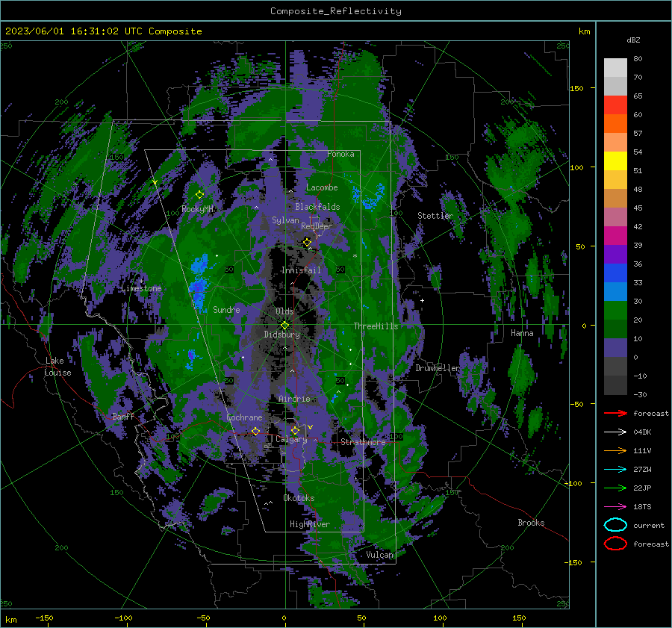Click the cyan current ellipse in legend
The image size is (672, 628).
(x=615, y=525)
